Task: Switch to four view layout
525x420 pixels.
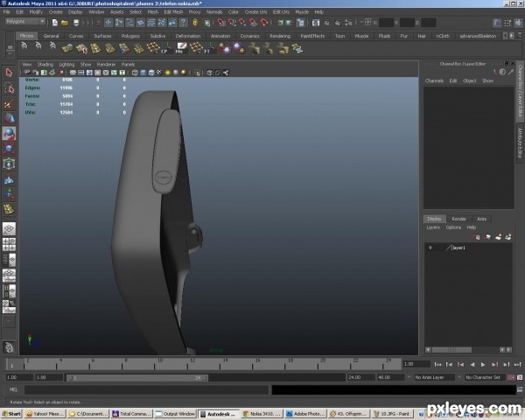Action: [x=9, y=244]
